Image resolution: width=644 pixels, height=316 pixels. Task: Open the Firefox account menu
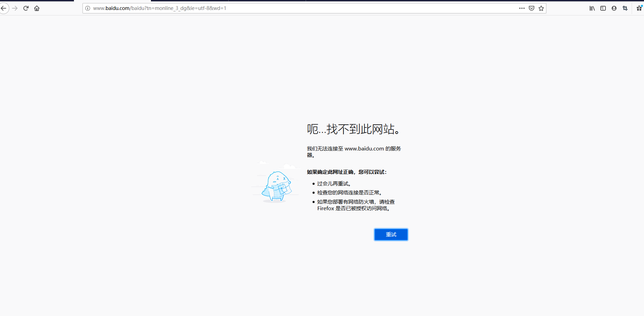614,8
